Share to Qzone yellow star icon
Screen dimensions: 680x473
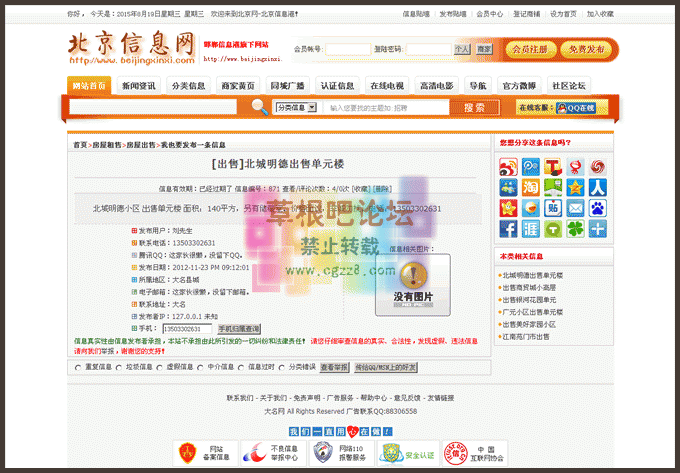575,188
